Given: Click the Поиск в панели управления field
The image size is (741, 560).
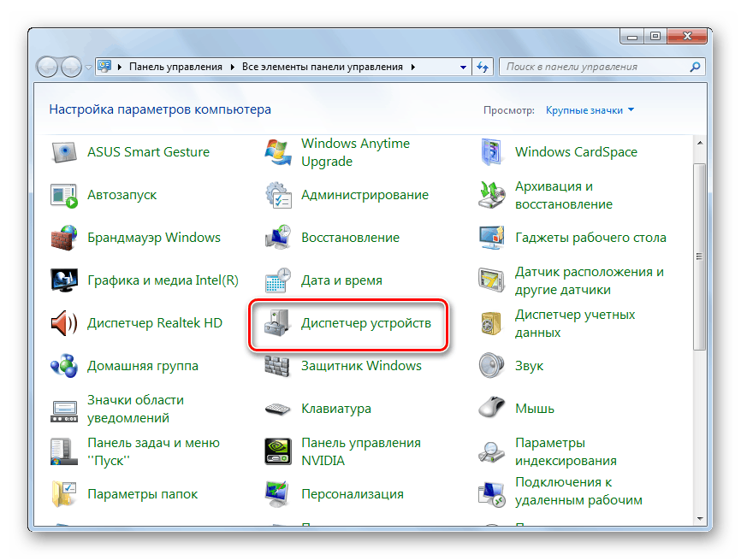Looking at the screenshot, I should tap(595, 67).
